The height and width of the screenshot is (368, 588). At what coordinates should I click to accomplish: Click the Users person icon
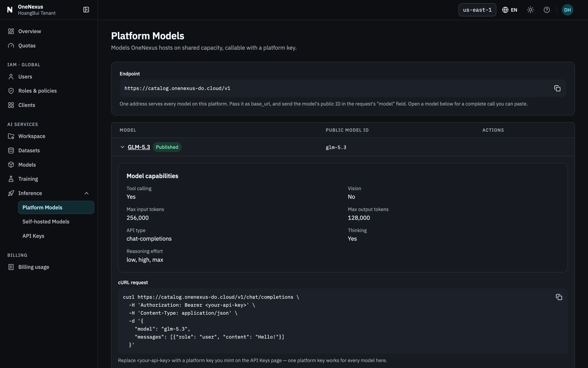[11, 77]
